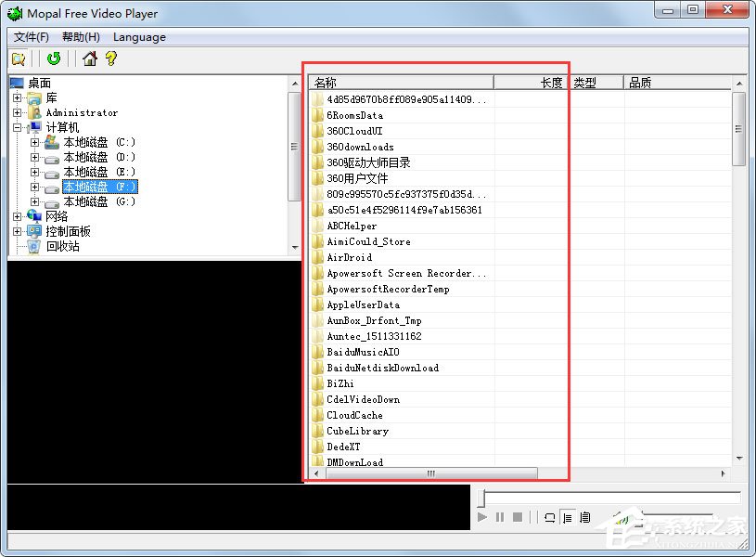Screen dimensions: 756x557
Task: Click the video seek slider track
Action: click(612, 499)
